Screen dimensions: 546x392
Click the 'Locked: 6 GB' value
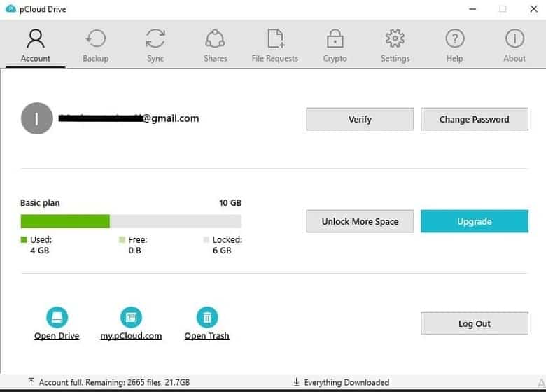[x=222, y=251]
